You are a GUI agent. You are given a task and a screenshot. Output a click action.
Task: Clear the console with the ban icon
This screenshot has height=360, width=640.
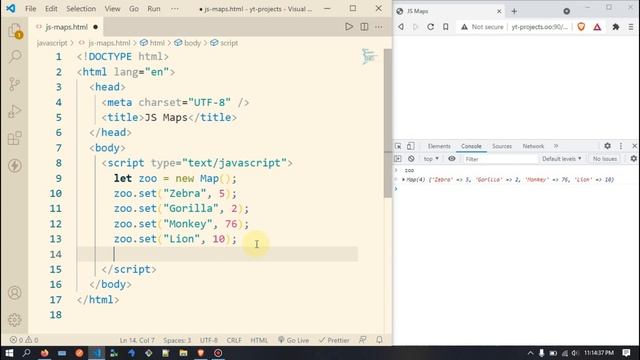tap(411, 159)
